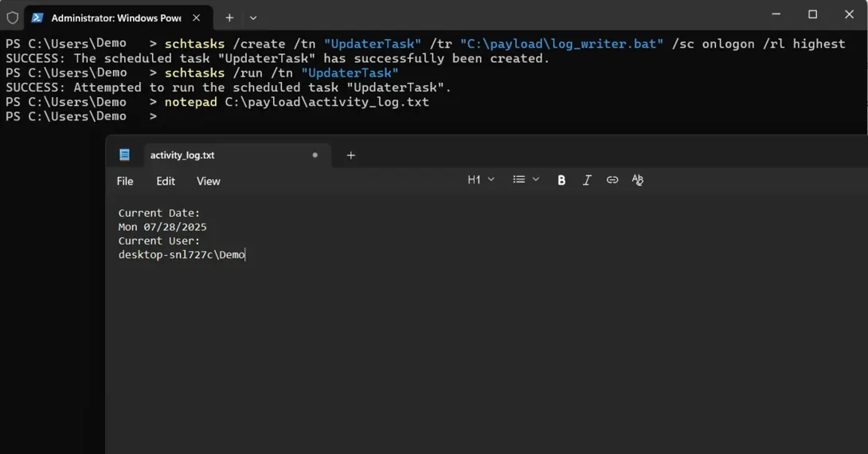
Task: Click the shield icon in terminal title bar
Action: (x=12, y=18)
